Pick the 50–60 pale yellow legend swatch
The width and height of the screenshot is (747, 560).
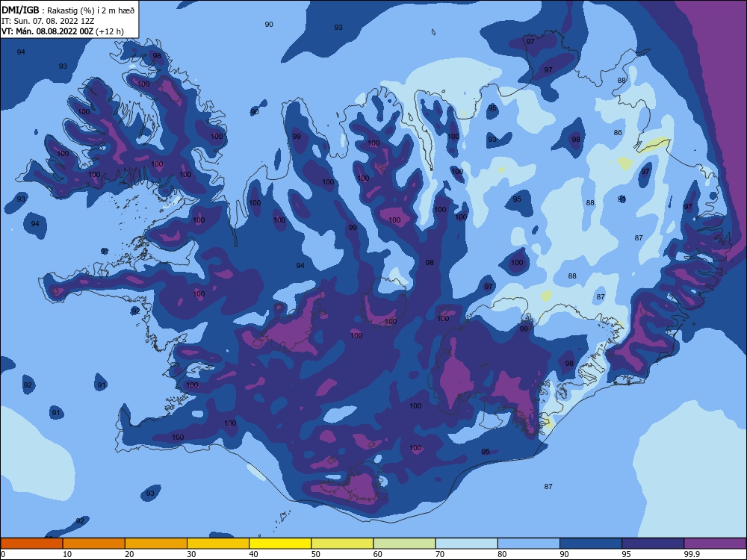point(342,544)
